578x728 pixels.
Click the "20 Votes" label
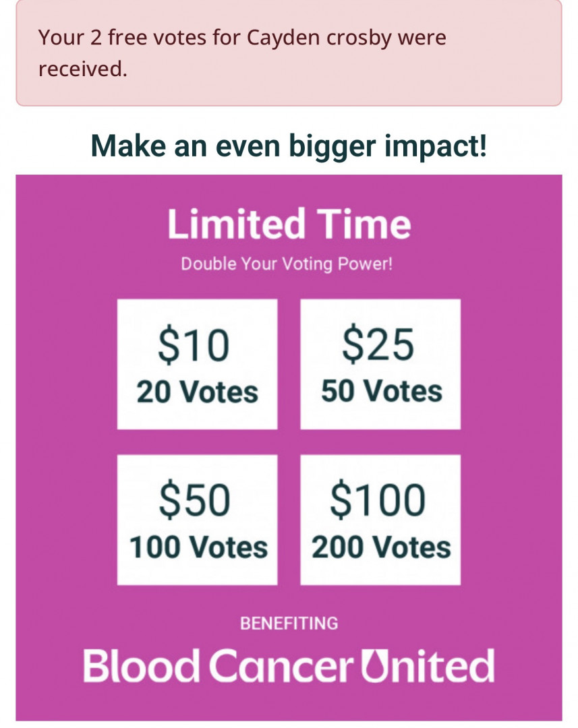click(x=197, y=392)
